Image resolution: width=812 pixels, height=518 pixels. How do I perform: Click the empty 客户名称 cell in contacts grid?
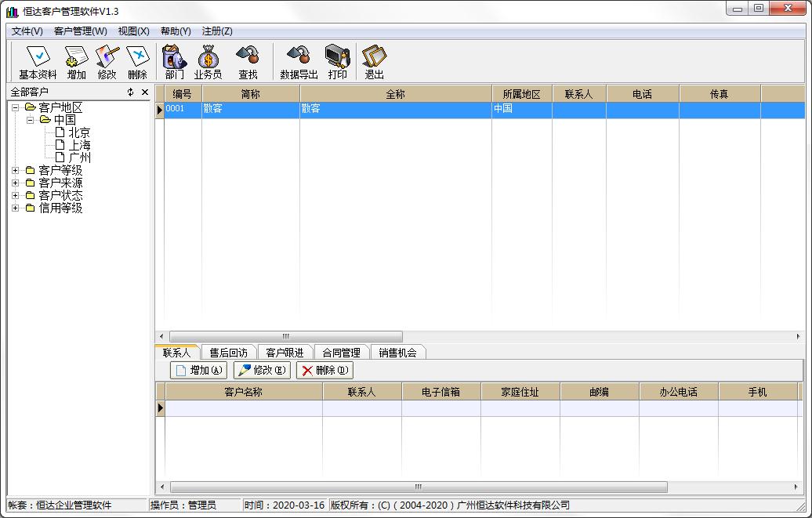pos(244,408)
